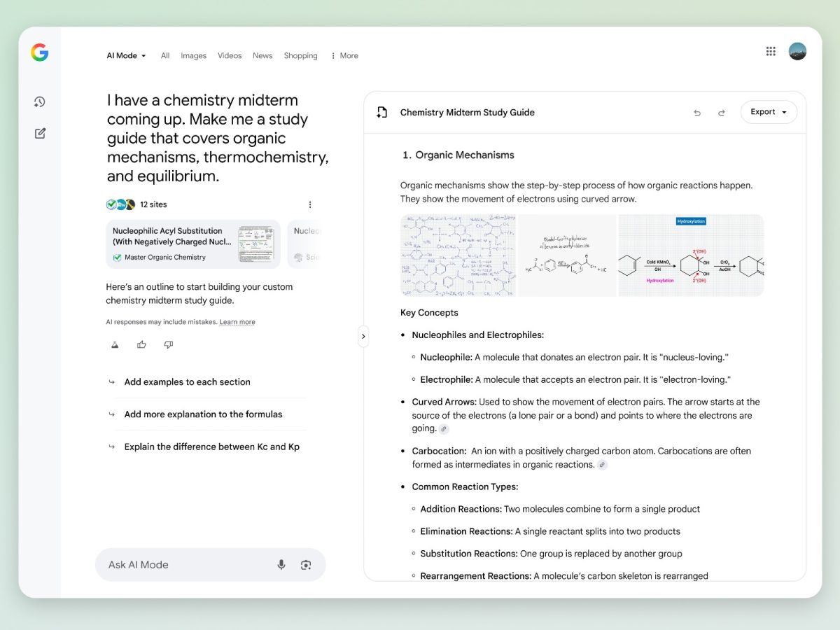Viewport: 840px width, 630px height.
Task: Open the Nucleophilic Acyl Substitution source card
Action: [x=193, y=244]
